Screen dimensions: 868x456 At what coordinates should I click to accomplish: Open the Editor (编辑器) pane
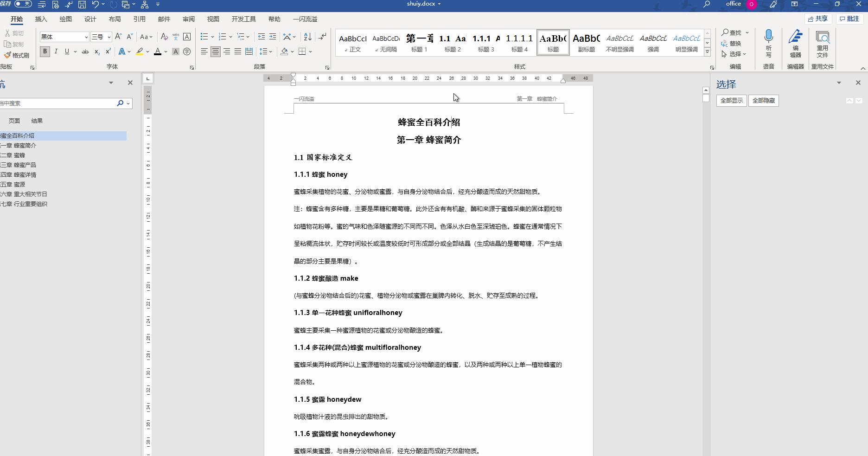pyautogui.click(x=795, y=44)
